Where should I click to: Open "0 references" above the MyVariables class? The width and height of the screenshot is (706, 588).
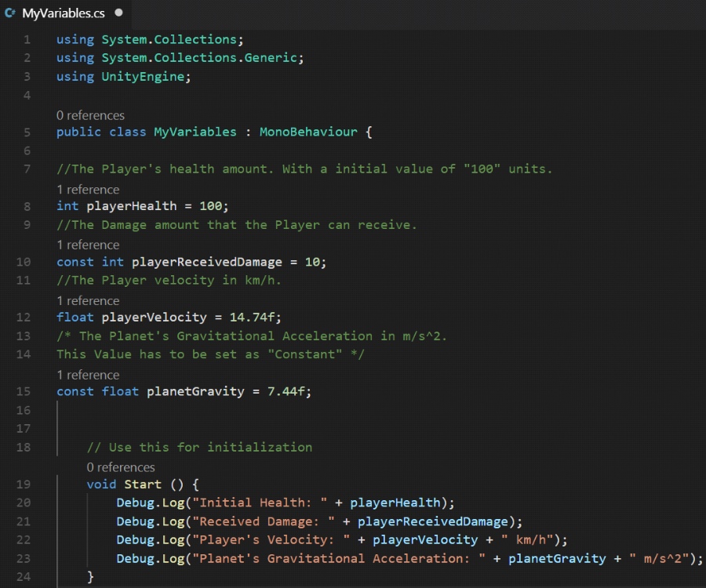[x=90, y=115]
